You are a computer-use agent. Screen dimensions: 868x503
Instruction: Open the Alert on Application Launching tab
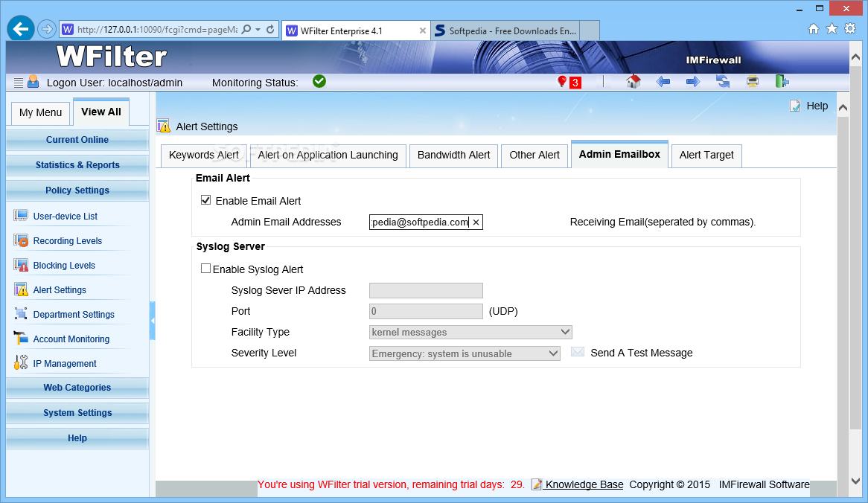[x=328, y=156]
